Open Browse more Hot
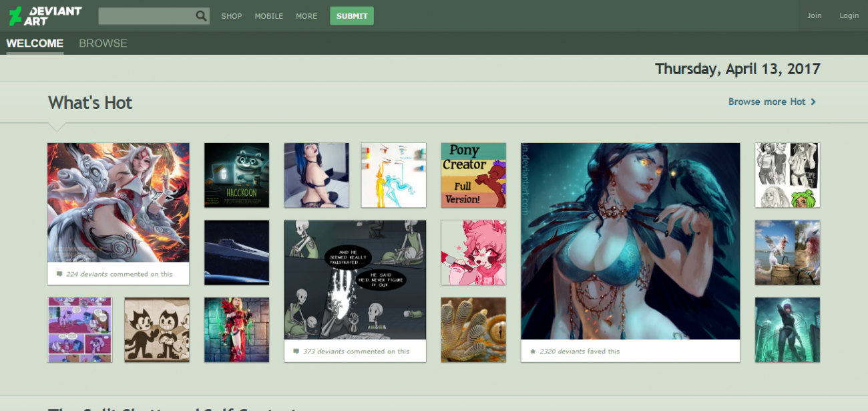Screen dimensions: 868x411 pyautogui.click(x=767, y=102)
